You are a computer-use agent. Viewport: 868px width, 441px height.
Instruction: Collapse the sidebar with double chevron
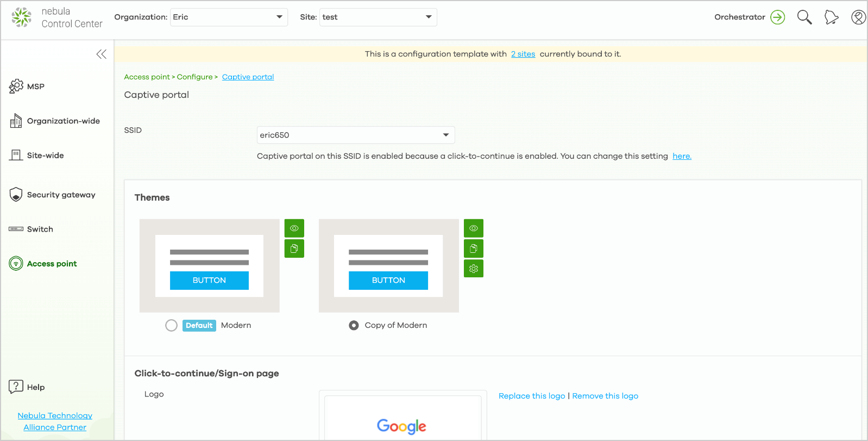(102, 54)
